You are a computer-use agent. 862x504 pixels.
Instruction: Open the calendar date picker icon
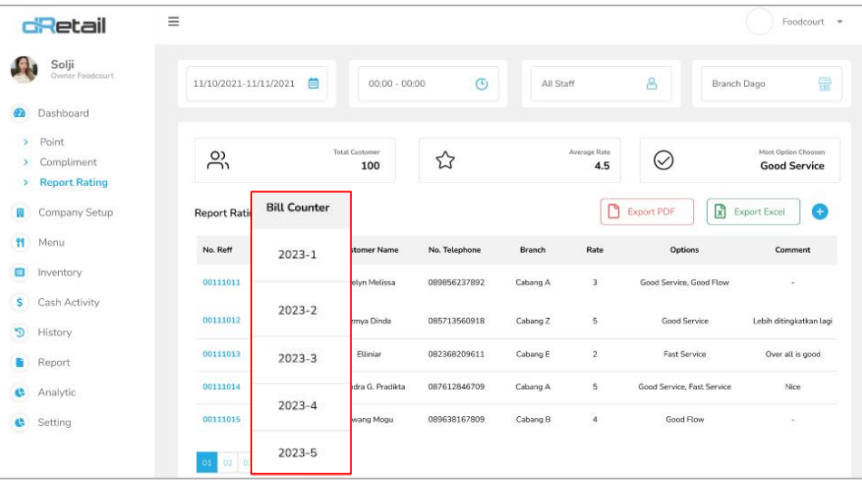coord(314,83)
